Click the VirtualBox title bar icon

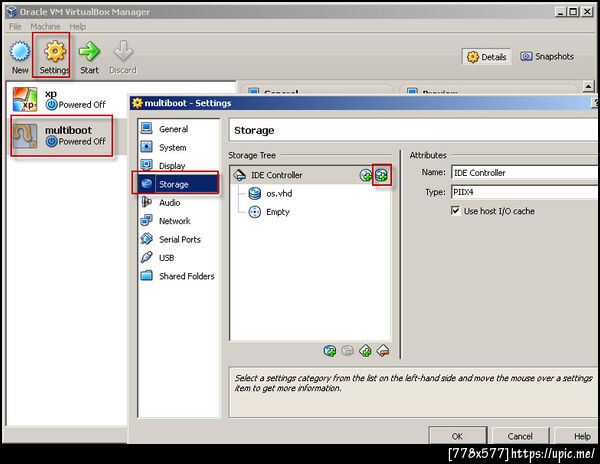(11, 12)
